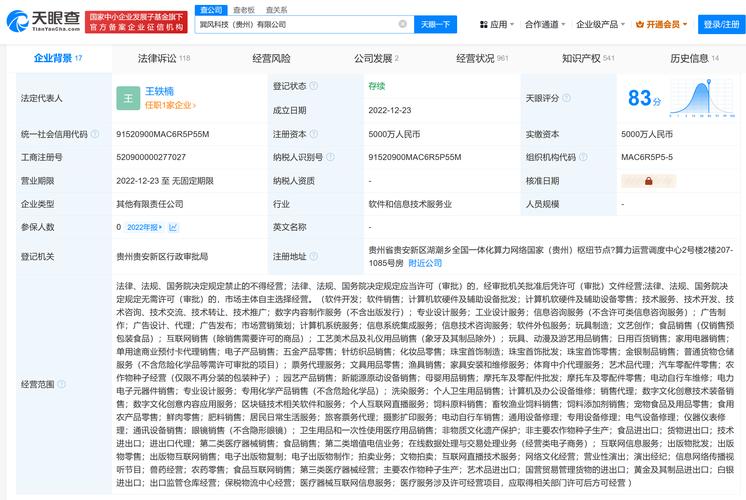Open the 附近公司 link
The image size is (746, 500).
(425, 263)
